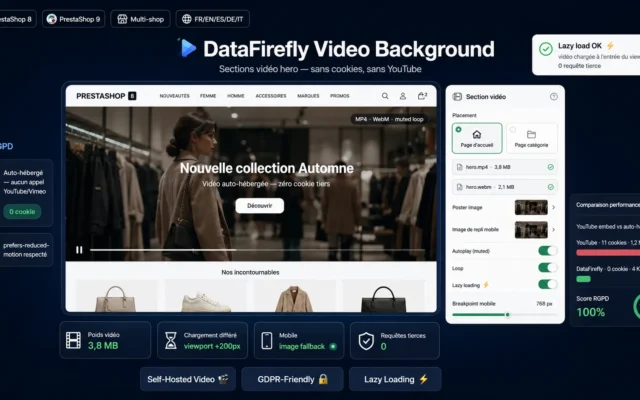The width and height of the screenshot is (640, 400).
Task: Click the PrestaShop 9 mascot icon
Action: (51, 19)
